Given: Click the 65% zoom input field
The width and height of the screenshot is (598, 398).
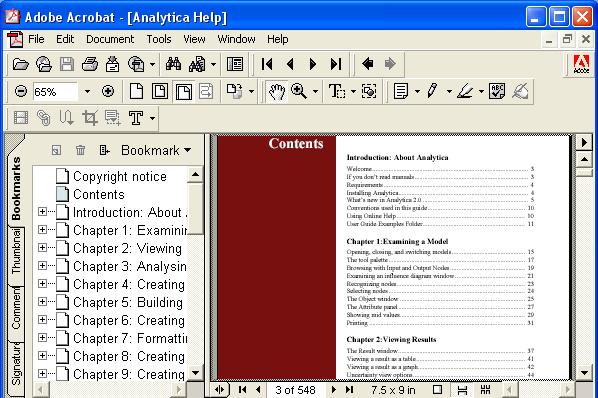Looking at the screenshot, I should click(x=55, y=91).
